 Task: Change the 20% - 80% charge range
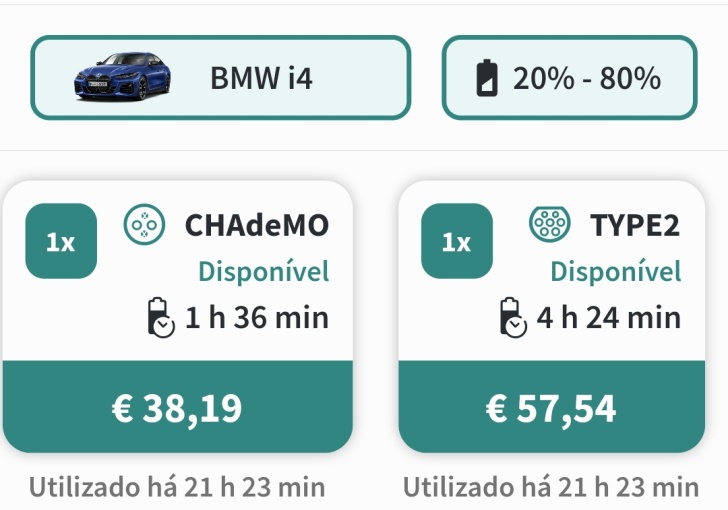[569, 78]
